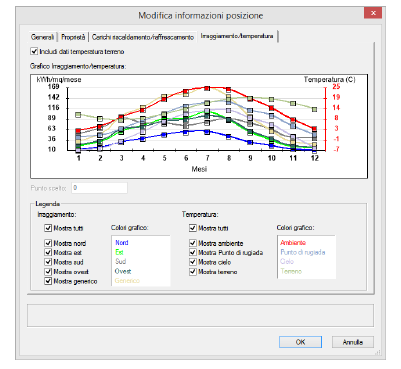The width and height of the screenshot is (401, 369).
Task: Pick the Ovest graph color entry
Action: 123,271
